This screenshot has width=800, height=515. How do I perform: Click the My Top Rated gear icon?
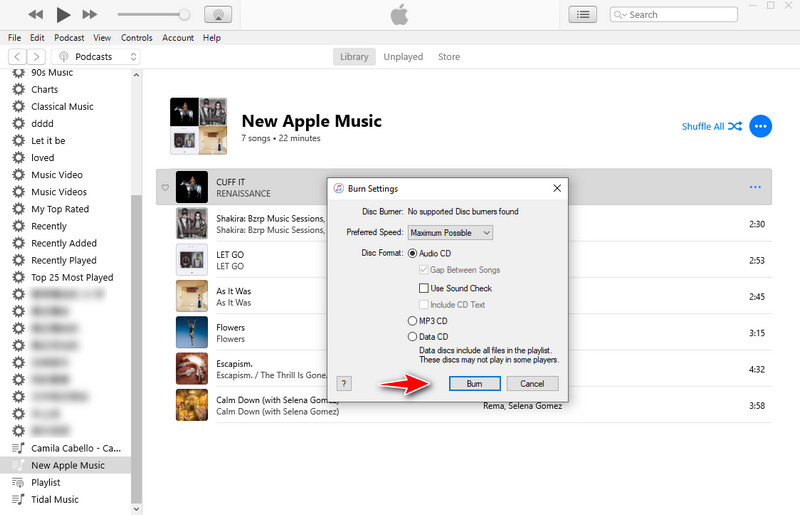tap(18, 209)
